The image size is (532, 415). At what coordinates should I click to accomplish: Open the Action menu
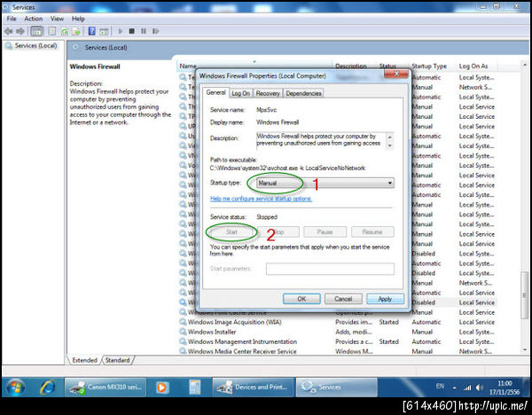click(x=34, y=19)
